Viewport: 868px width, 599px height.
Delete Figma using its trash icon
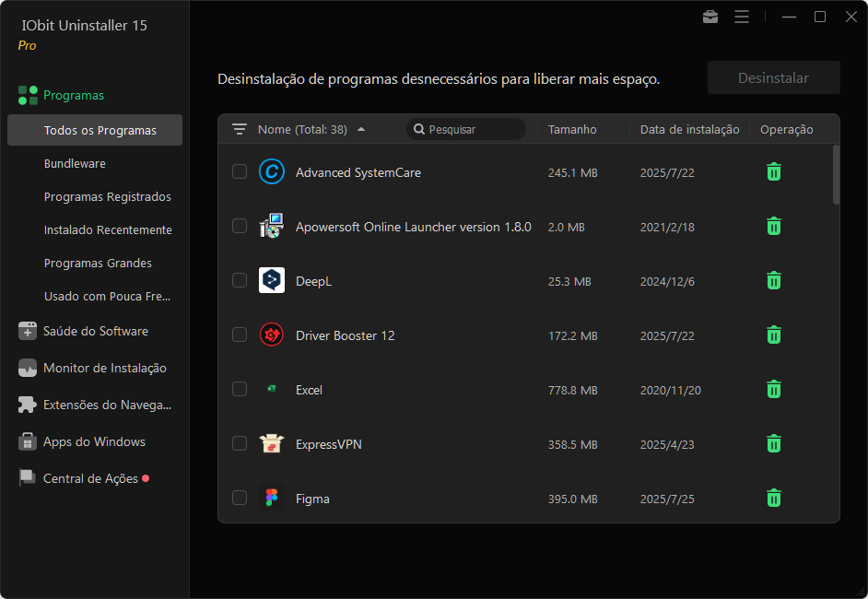[774, 499]
